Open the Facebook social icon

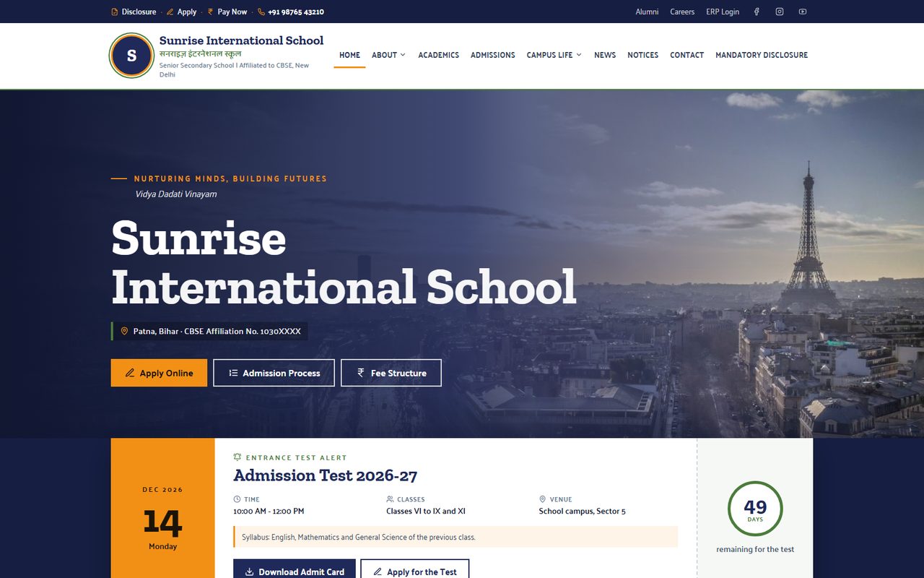(757, 12)
